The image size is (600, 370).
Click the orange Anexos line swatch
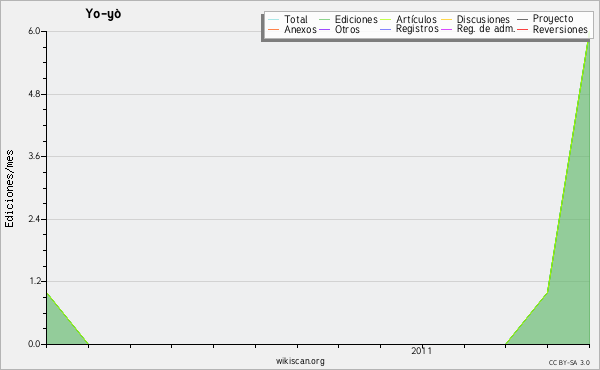(x=274, y=29)
